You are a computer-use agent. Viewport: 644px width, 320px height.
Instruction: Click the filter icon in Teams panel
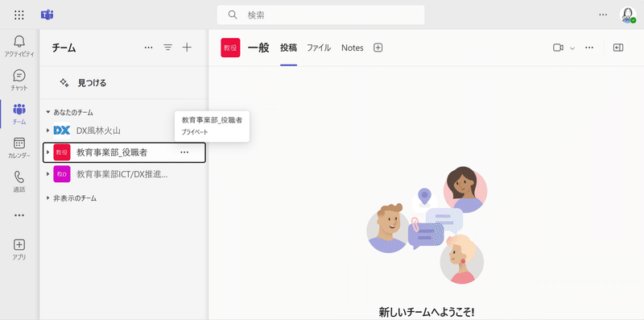tap(167, 48)
